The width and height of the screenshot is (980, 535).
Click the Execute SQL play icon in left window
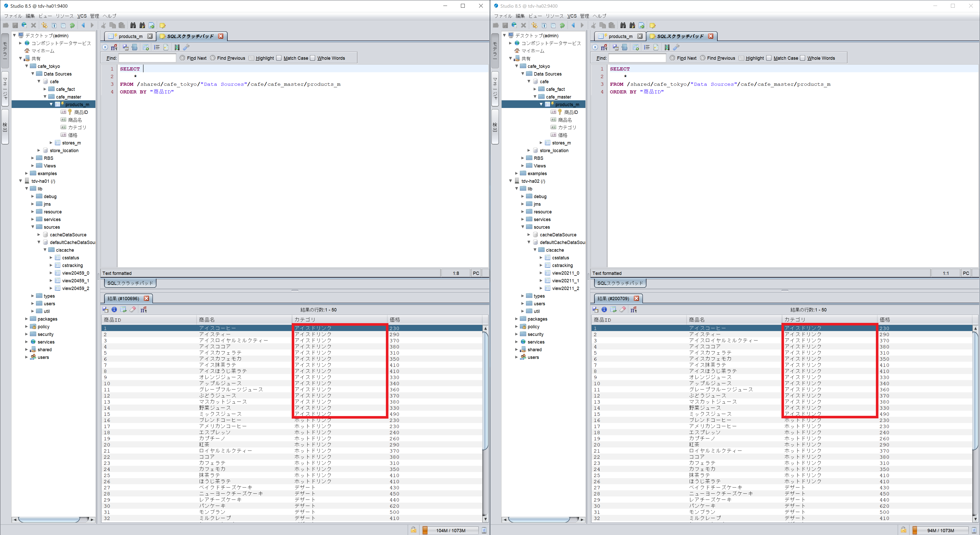click(x=105, y=47)
